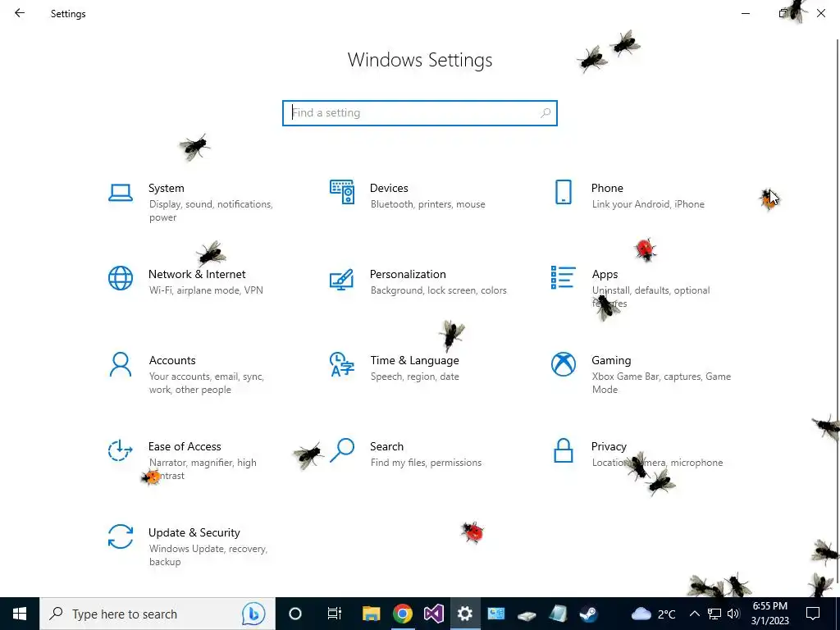840x630 pixels.
Task: Open the network status tray icon
Action: tap(714, 614)
